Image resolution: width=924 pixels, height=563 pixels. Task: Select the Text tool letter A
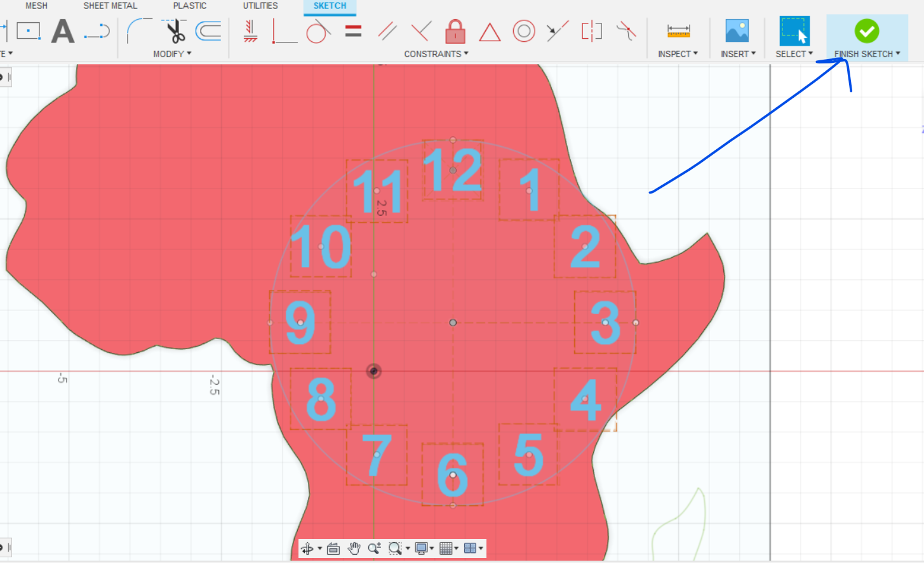(63, 31)
